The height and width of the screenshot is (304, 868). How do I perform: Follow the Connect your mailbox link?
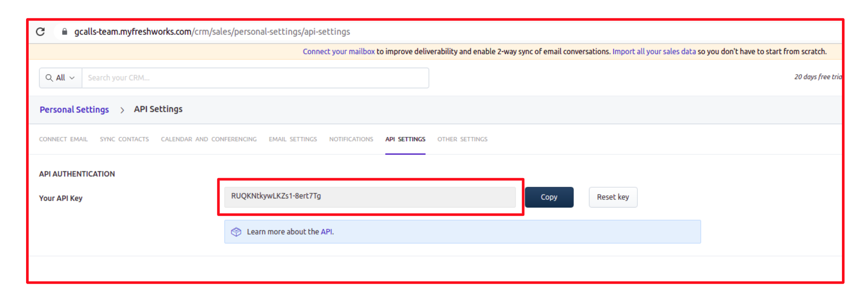pos(338,52)
